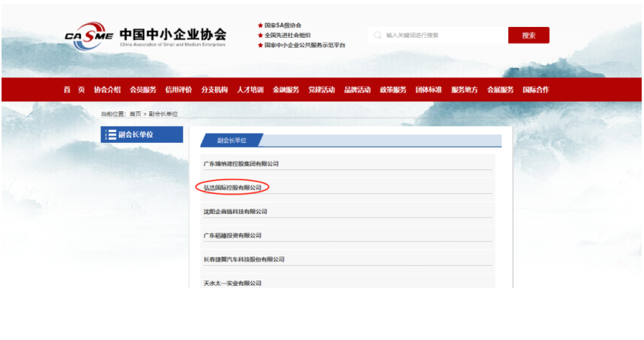
Task: Open 团体标准 in the navigation bar
Action: tap(429, 90)
